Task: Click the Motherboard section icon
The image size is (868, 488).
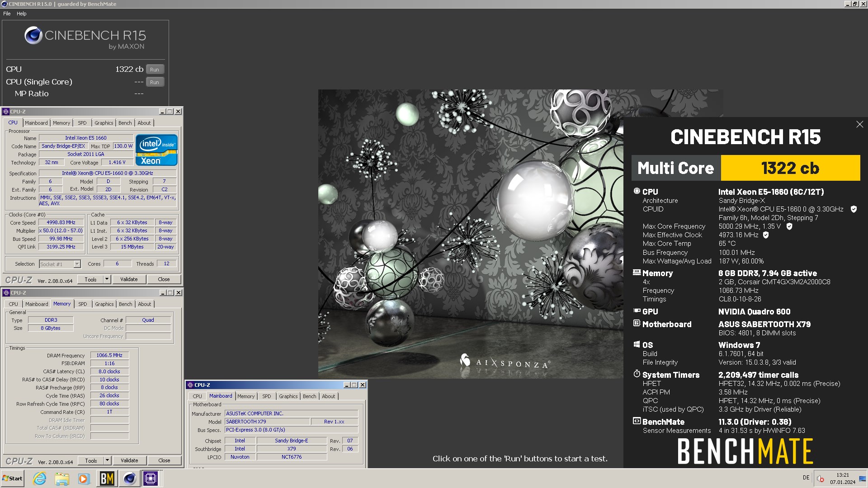Action: point(637,324)
